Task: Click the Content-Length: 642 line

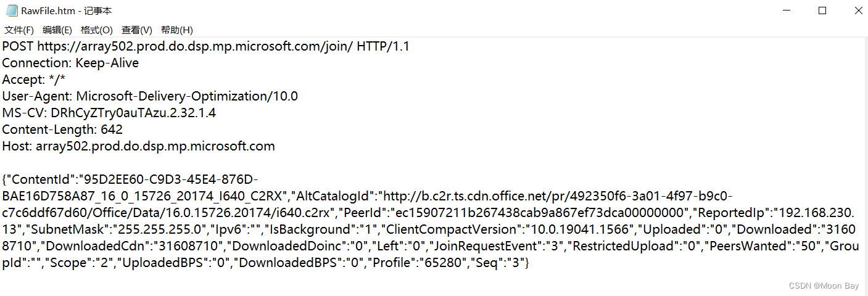Action: tap(62, 129)
